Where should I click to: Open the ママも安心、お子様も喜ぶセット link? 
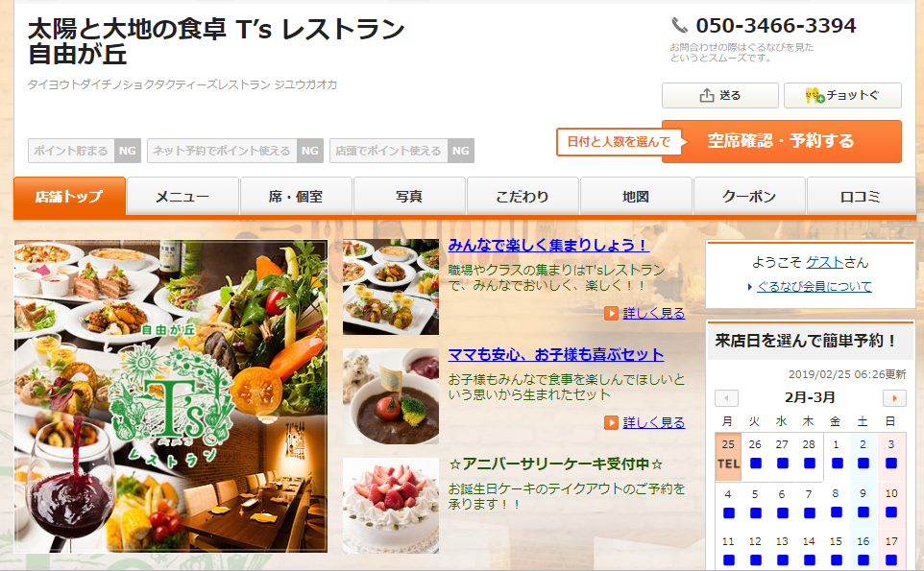click(556, 354)
